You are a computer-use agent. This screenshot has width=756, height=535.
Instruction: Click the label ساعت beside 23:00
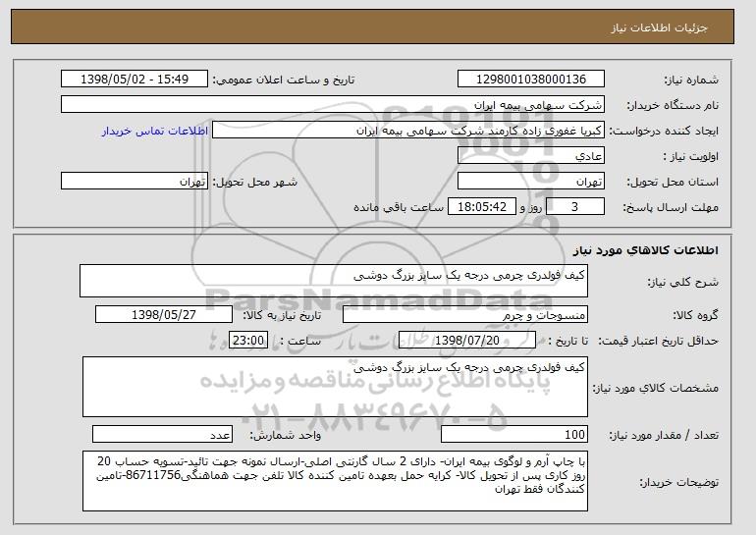tap(300, 342)
